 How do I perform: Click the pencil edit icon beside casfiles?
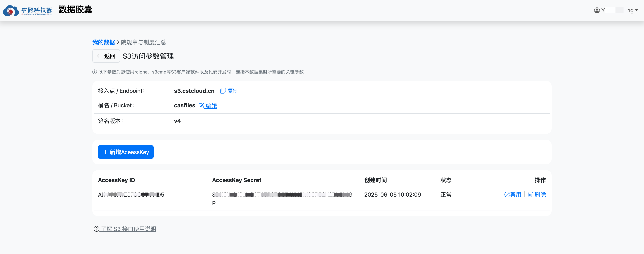201,106
